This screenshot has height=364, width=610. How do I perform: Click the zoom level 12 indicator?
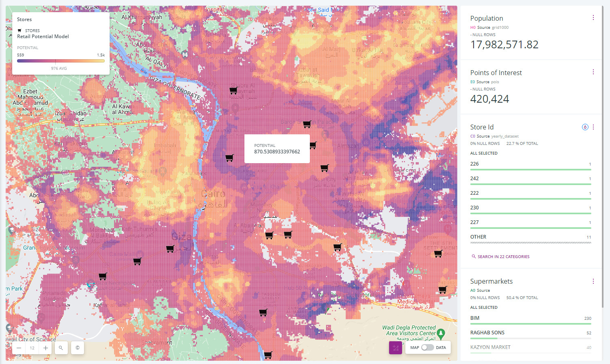[32, 348]
